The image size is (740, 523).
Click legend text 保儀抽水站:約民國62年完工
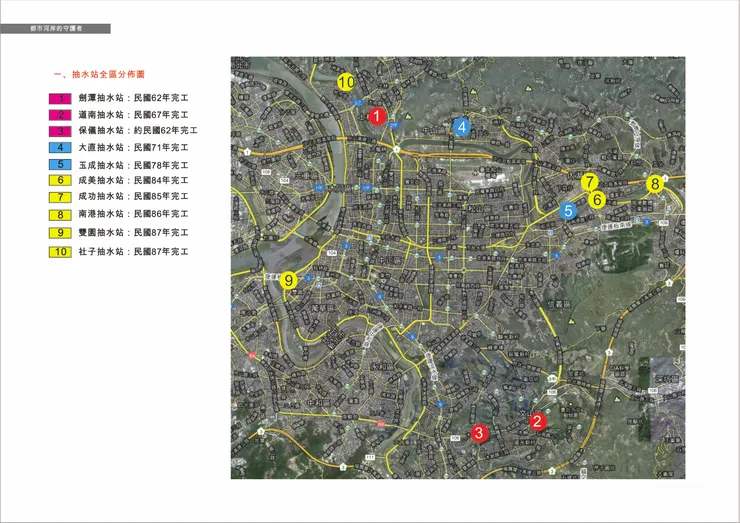click(x=138, y=131)
